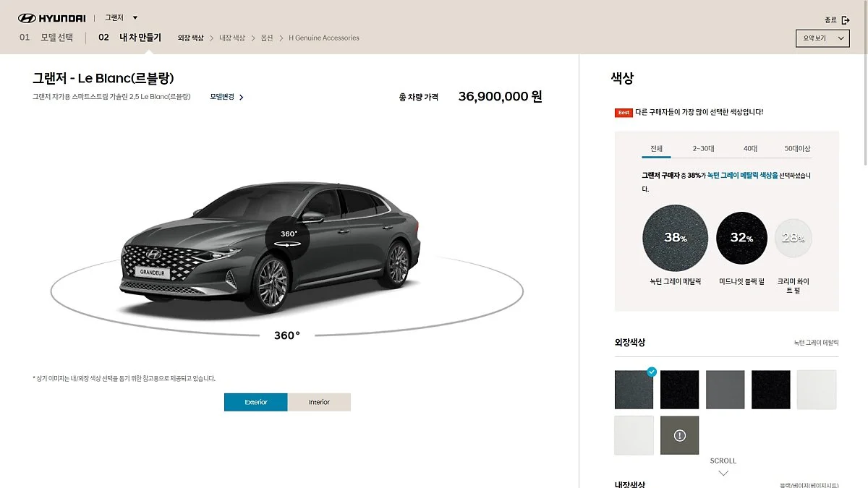Select the 40대 age tab
Viewport: 868px width, 488px height.
click(x=750, y=148)
